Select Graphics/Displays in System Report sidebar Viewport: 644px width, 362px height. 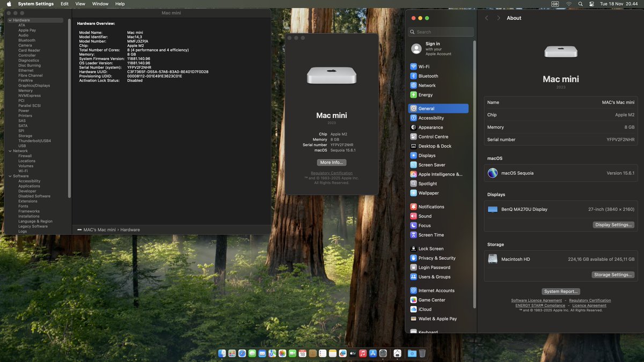click(34, 85)
